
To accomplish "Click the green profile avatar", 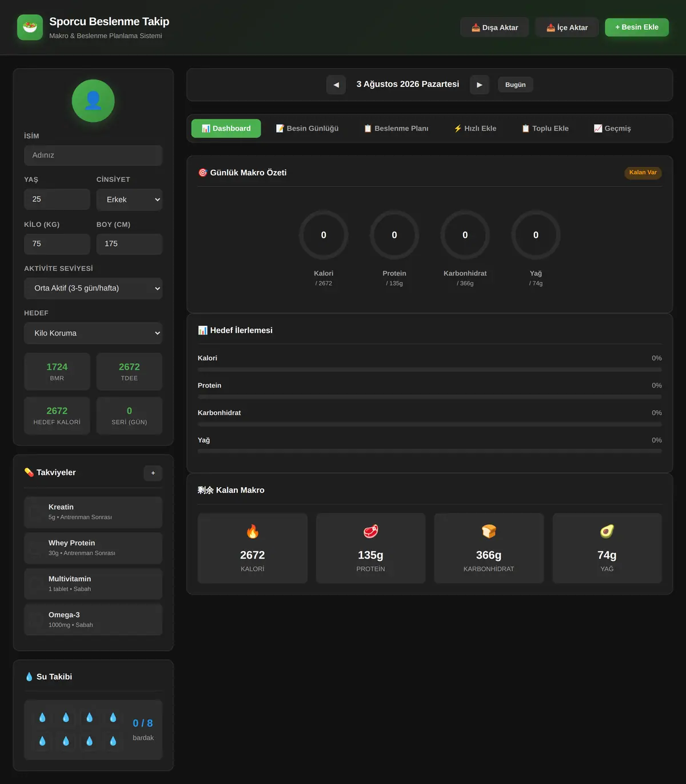I will pos(93,101).
